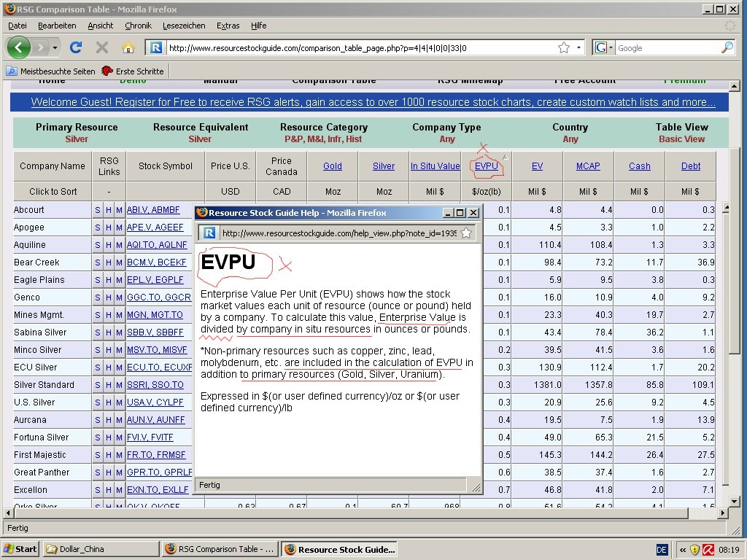Click the bookmark star in the help popup
The width and height of the screenshot is (747, 560).
click(465, 233)
